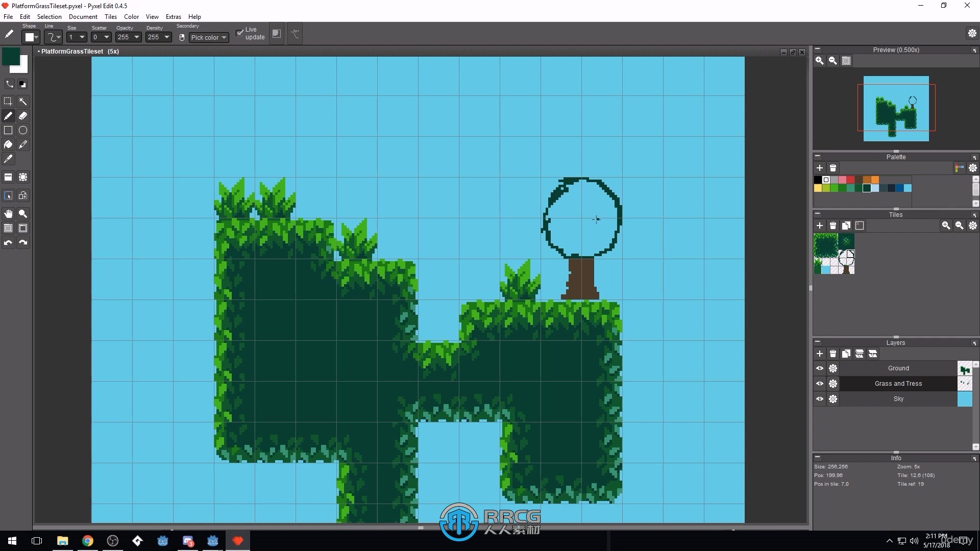Viewport: 980px width, 551px height.
Task: Select the Pencil draw tool
Action: tap(8, 115)
